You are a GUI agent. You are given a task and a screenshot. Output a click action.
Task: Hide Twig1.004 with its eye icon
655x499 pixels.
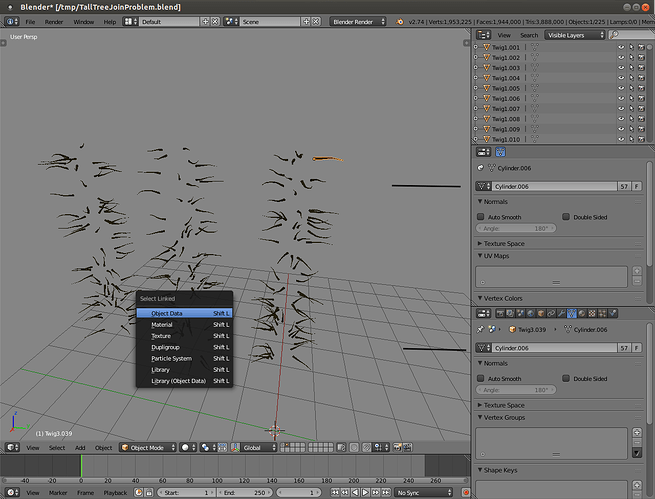coord(621,78)
